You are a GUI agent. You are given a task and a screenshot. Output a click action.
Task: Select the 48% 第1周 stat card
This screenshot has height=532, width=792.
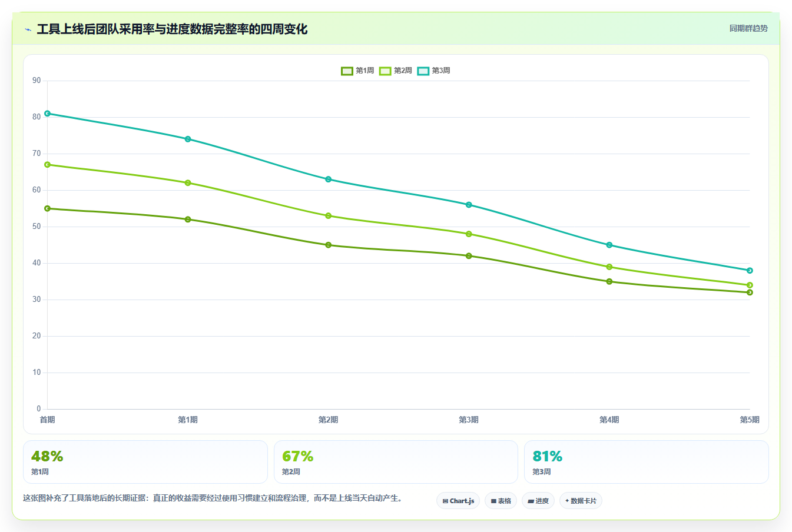[x=145, y=462]
